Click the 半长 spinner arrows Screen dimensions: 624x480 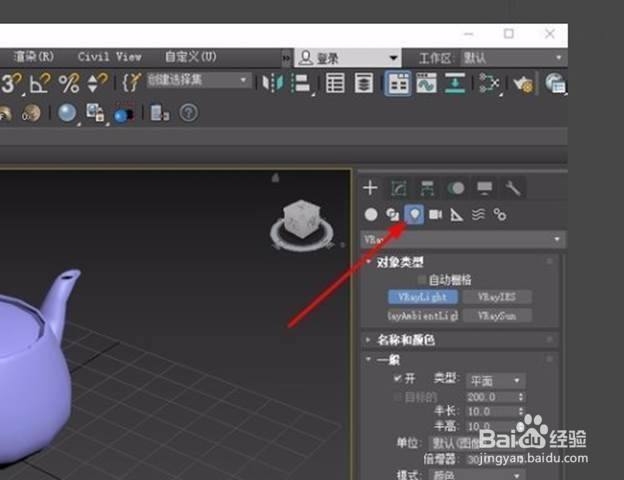[x=521, y=411]
